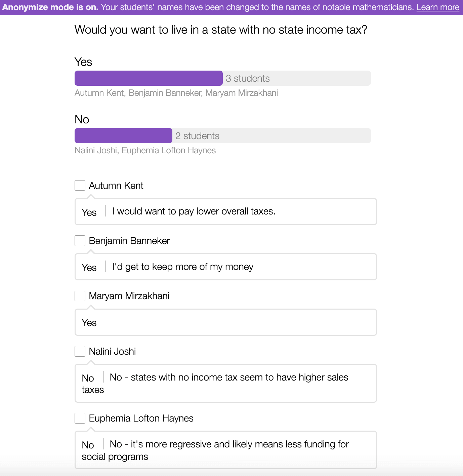
Task: Click the purple No results bar
Action: pos(123,135)
